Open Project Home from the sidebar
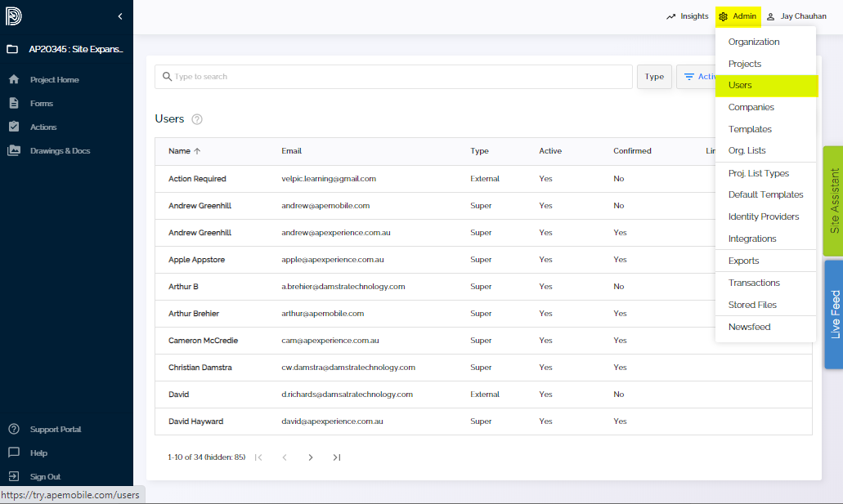 coord(56,79)
